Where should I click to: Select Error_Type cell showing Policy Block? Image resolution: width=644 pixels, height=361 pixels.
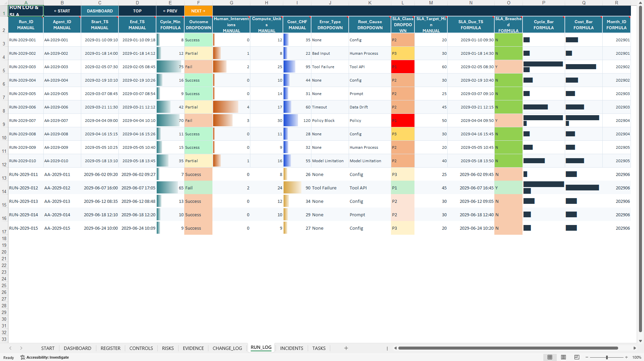click(x=330, y=121)
